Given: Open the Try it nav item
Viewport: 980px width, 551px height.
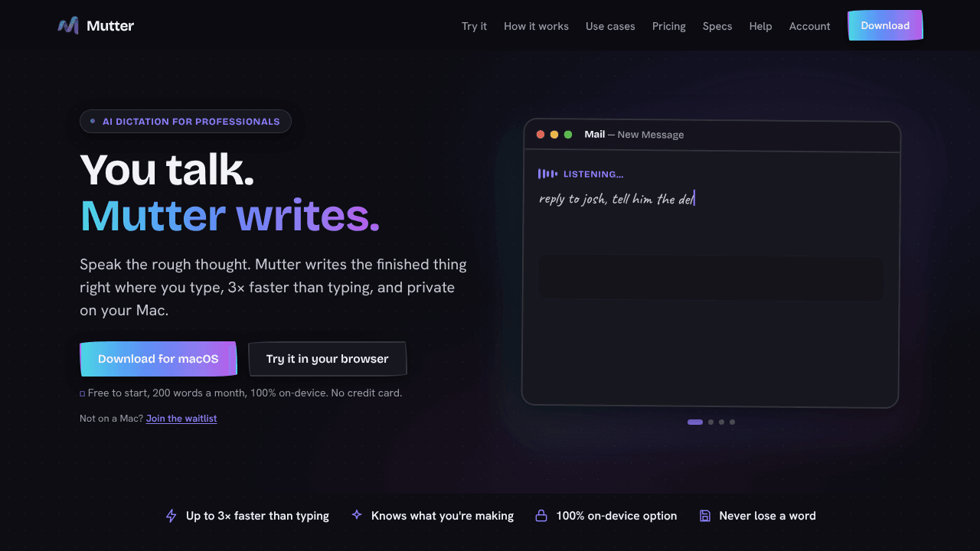Looking at the screenshot, I should pyautogui.click(x=474, y=26).
